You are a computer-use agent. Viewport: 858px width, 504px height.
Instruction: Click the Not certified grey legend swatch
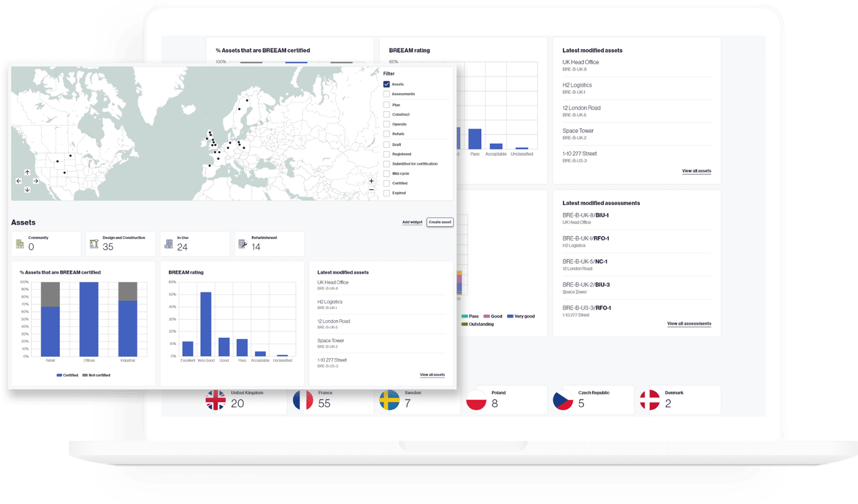tap(85, 375)
